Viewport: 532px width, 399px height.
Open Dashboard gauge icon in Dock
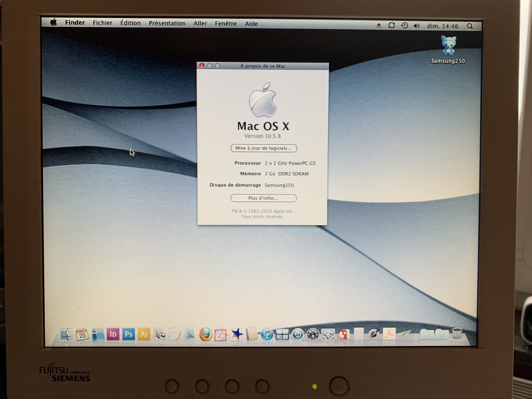pos(313,334)
